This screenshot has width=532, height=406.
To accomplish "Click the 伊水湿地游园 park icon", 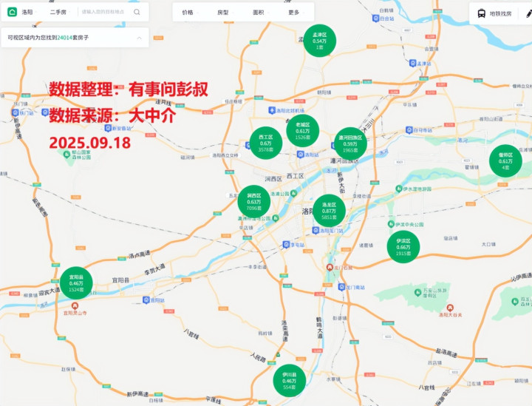I will pyautogui.click(x=399, y=189).
